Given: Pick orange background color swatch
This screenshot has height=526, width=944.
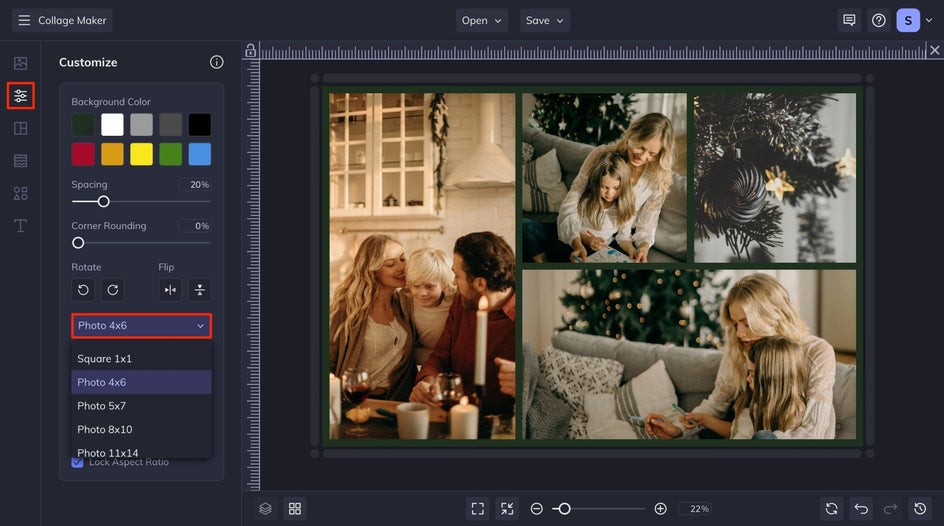Looking at the screenshot, I should 112,154.
